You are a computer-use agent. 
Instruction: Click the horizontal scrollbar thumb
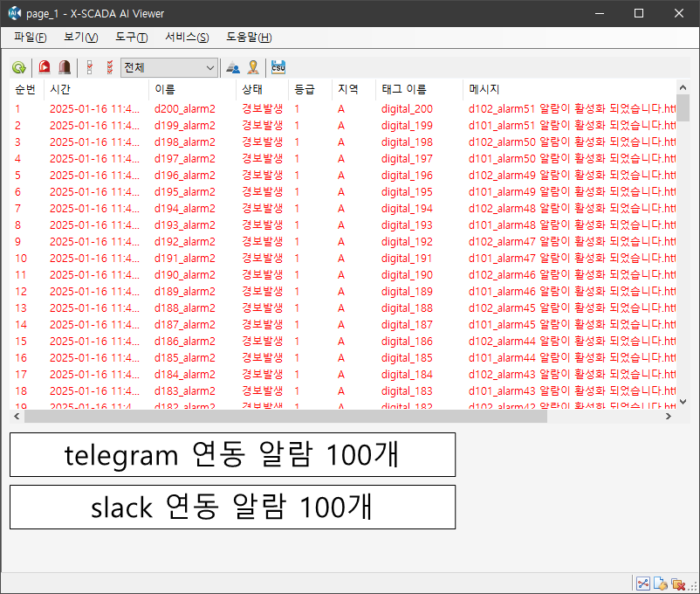coord(285,417)
